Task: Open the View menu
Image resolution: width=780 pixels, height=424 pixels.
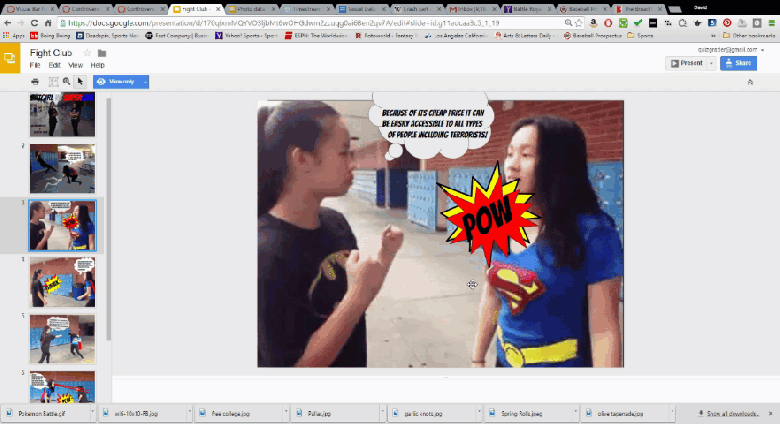Action: click(75, 64)
